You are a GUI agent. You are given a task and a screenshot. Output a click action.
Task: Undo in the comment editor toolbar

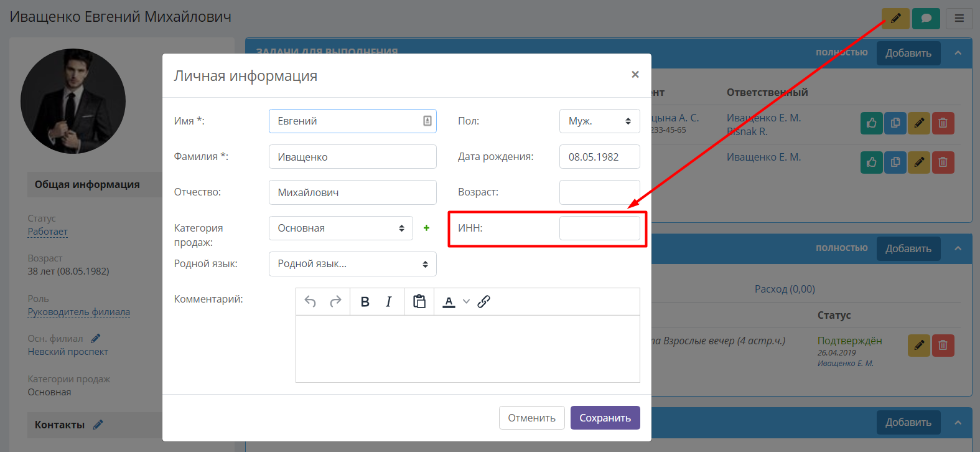click(x=310, y=302)
